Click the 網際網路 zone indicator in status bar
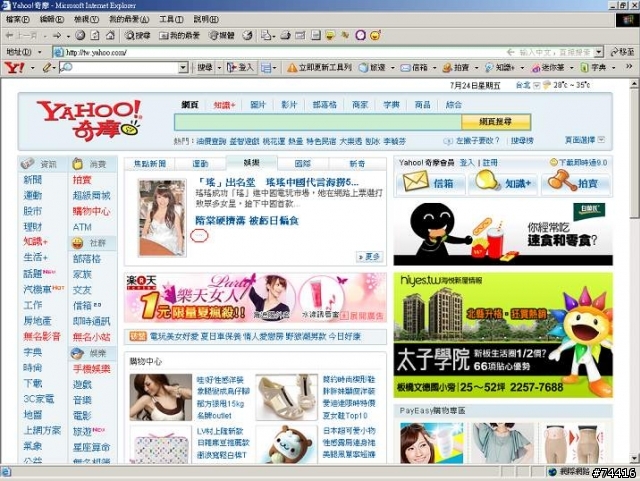Screen dimensions: 640x481 coord(569,472)
